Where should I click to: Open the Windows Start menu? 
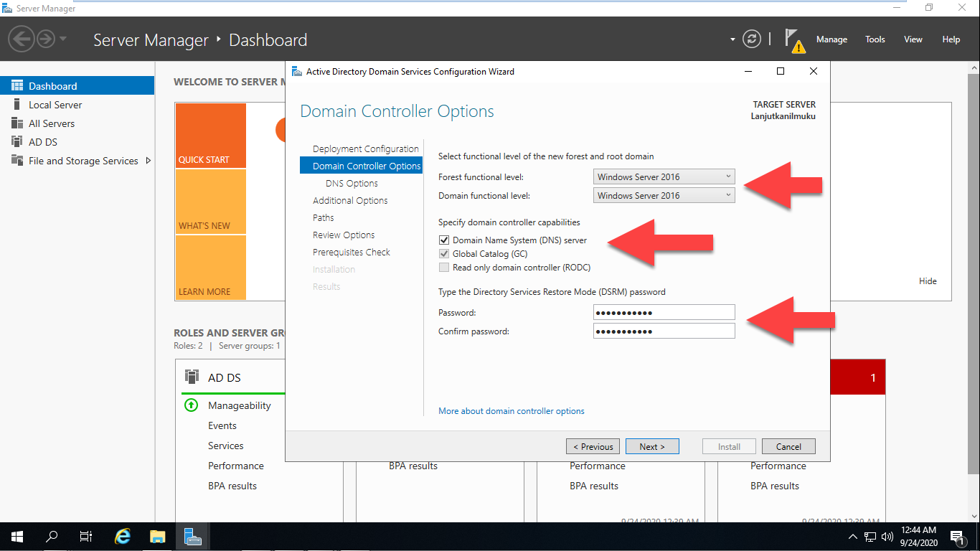[x=17, y=536]
